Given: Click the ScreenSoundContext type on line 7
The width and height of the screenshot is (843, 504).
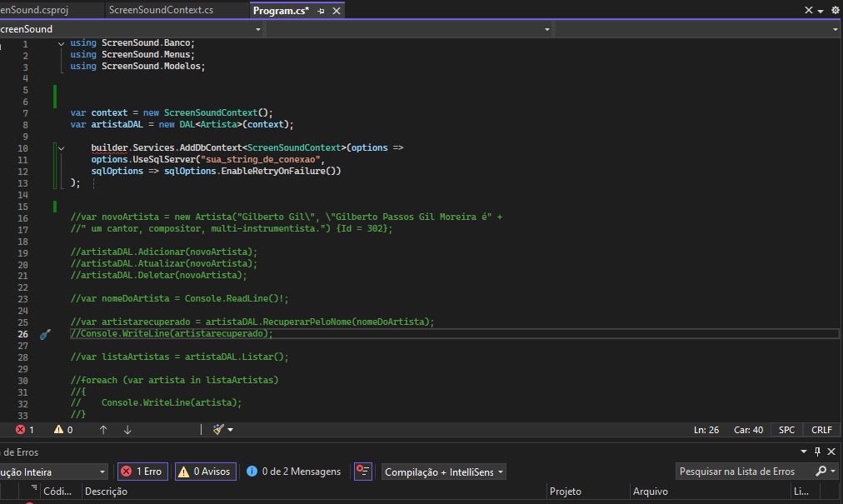Looking at the screenshot, I should [211, 113].
